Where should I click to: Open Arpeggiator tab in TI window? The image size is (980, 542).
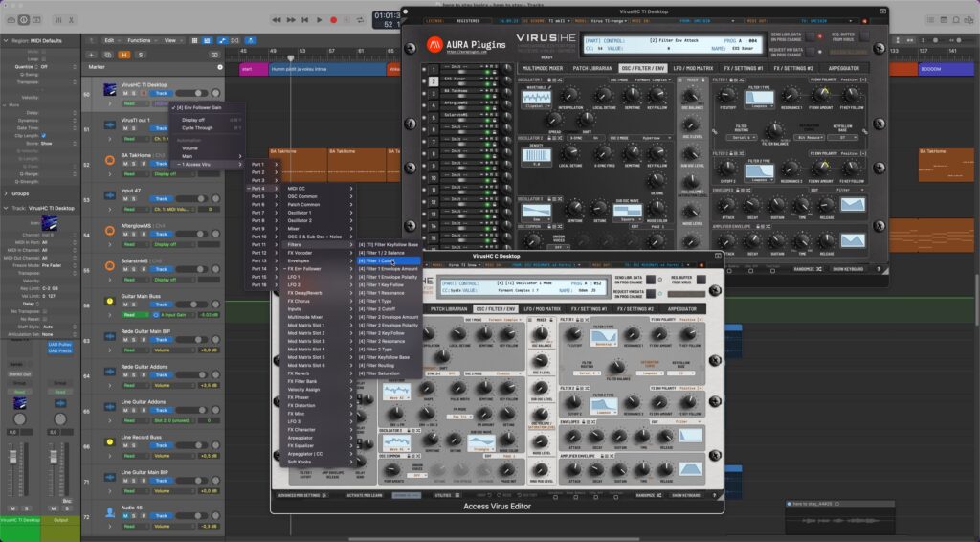coord(844,68)
